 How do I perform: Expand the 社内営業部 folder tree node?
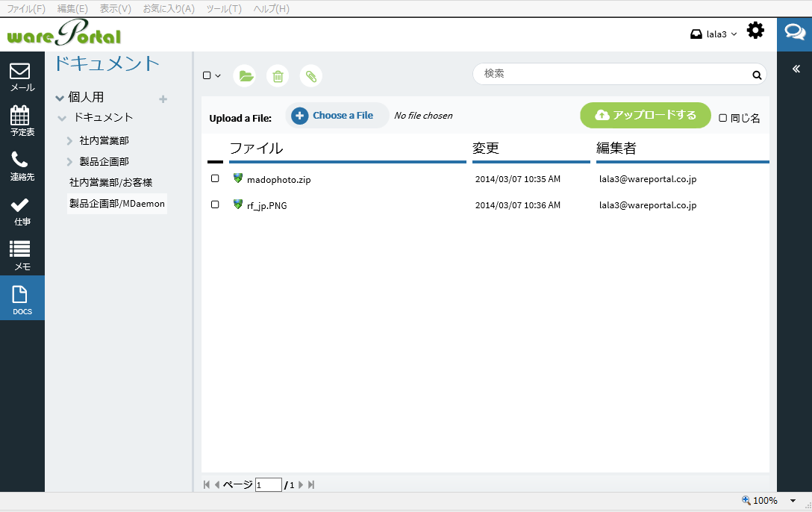pyautogui.click(x=69, y=140)
